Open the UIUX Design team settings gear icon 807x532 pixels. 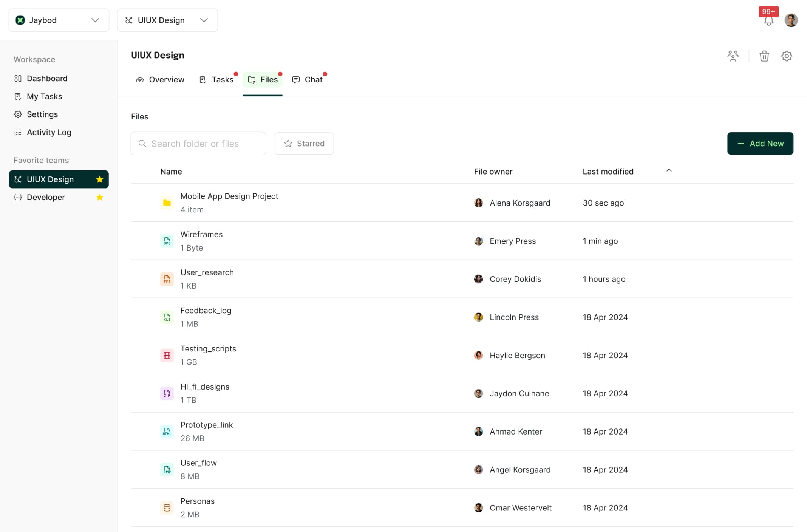point(787,56)
